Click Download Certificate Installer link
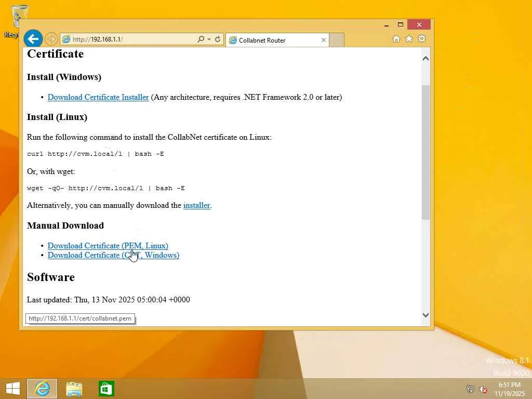 [x=98, y=97]
